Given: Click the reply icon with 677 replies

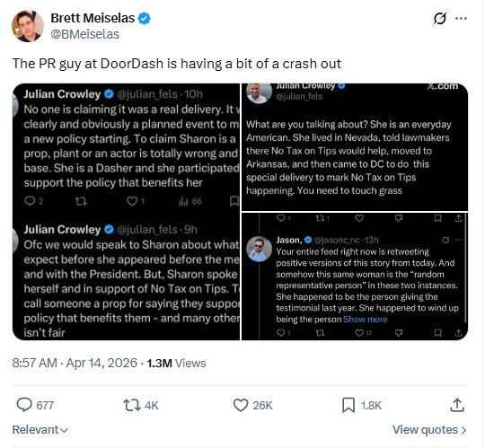Looking at the screenshot, I should [x=24, y=405].
